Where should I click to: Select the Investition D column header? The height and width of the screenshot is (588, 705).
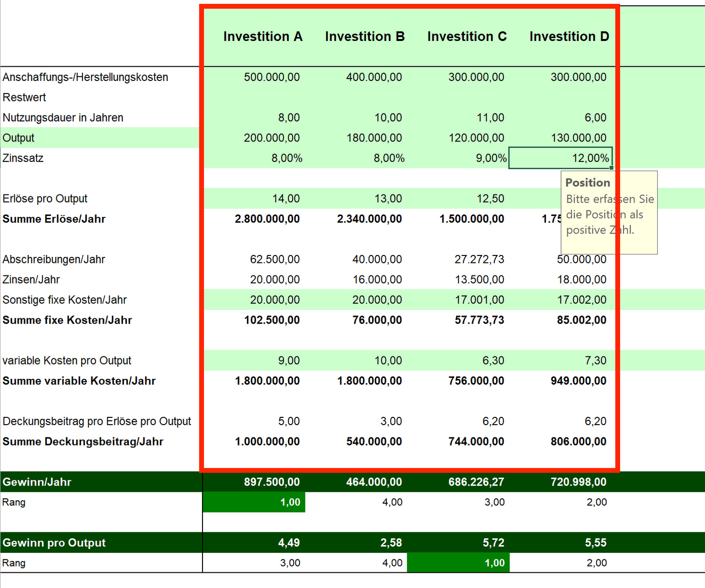569,36
